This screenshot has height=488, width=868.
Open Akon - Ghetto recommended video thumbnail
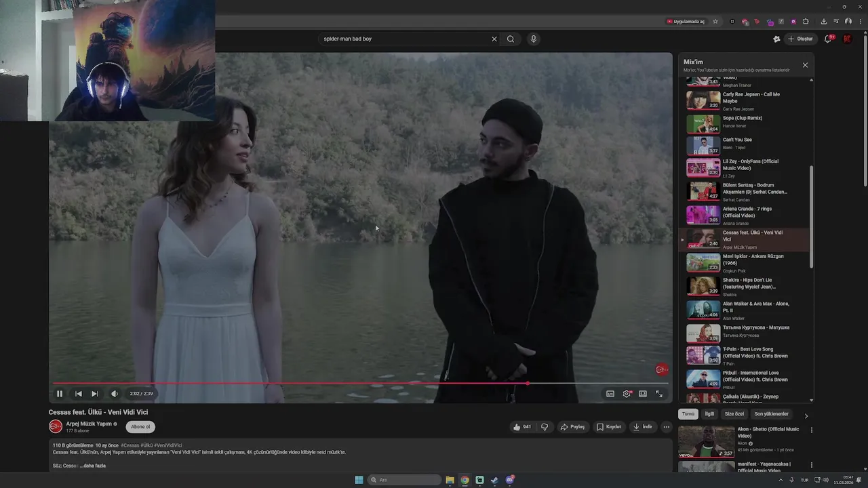tap(707, 441)
